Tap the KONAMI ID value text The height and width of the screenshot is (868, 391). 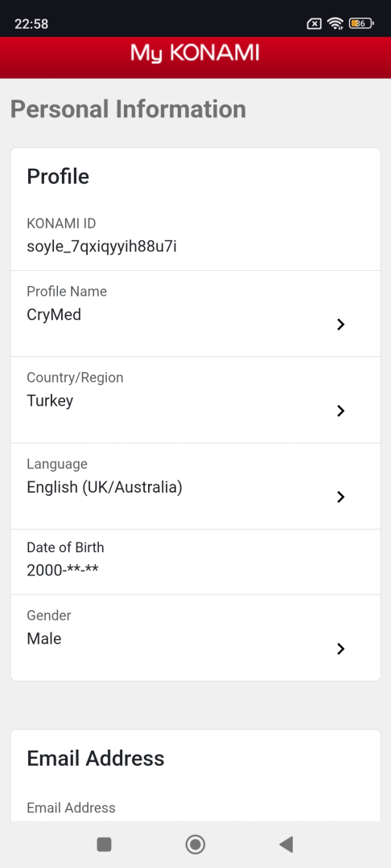102,247
